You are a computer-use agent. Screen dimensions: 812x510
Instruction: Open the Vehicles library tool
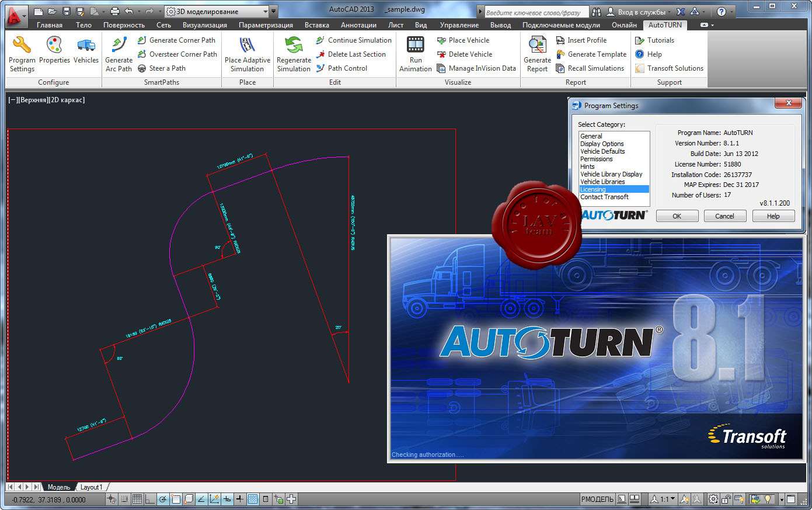pos(86,50)
